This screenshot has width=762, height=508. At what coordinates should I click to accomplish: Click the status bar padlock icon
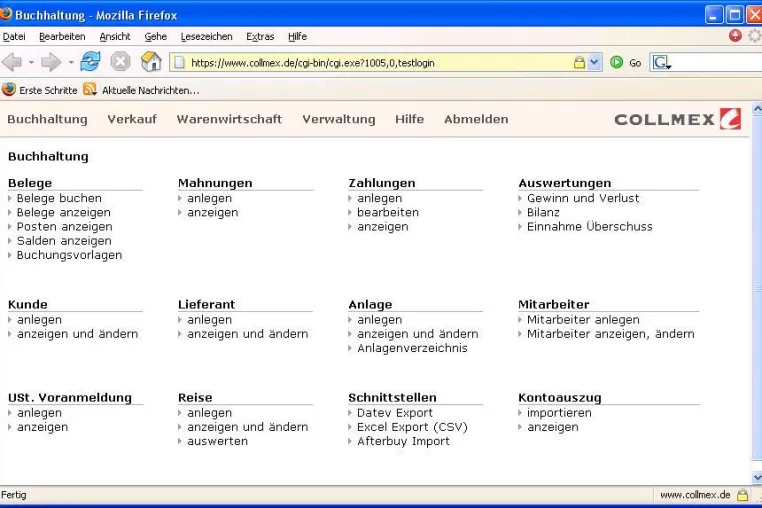(x=742, y=495)
